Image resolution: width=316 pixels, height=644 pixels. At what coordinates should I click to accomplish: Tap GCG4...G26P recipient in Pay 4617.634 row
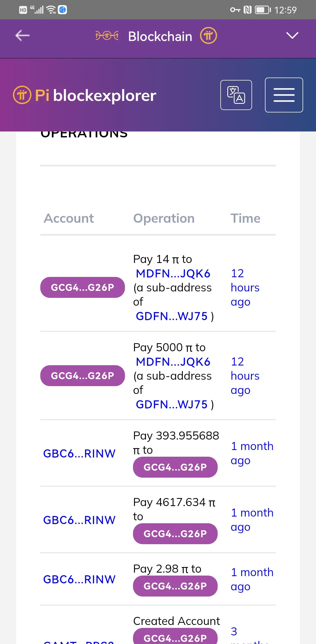(175, 534)
